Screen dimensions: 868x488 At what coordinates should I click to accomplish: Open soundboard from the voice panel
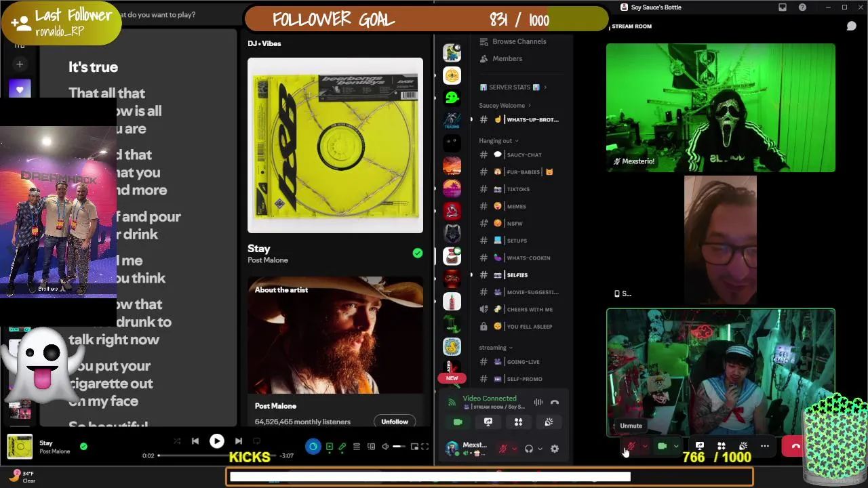point(549,422)
